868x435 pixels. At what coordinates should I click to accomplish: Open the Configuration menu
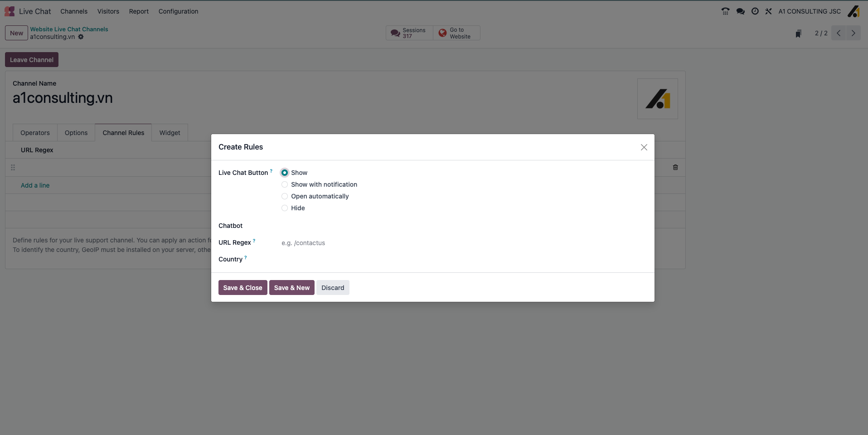pos(178,11)
